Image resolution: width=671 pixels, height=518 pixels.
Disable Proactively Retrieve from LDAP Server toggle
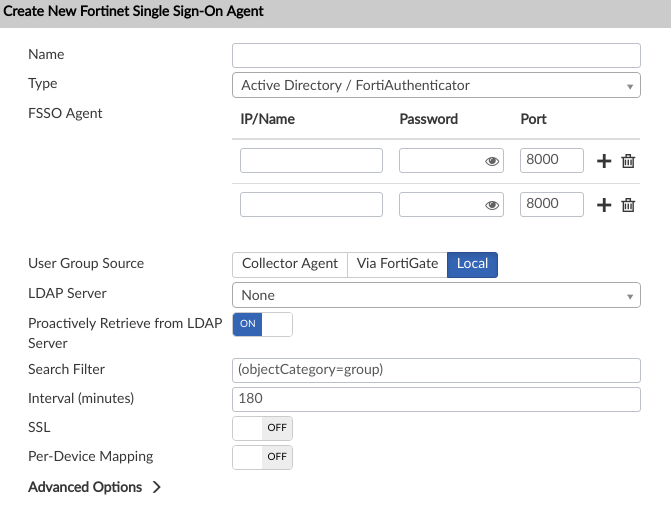pos(262,324)
